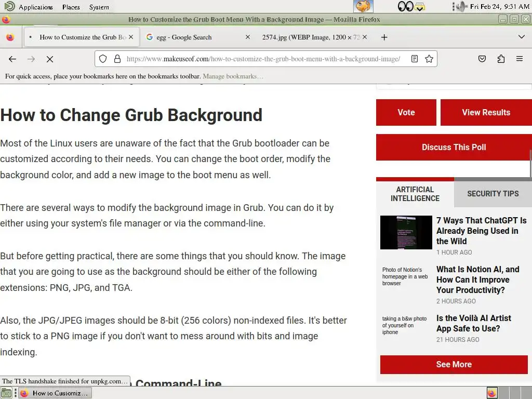Click the ChatGPT article thumbnail image
532x399 pixels.
406,232
